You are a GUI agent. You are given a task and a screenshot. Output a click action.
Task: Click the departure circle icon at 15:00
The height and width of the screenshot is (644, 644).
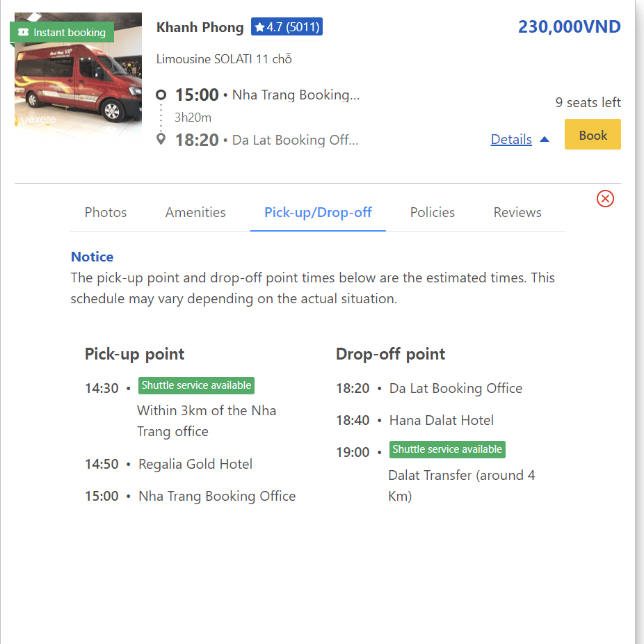point(161,95)
